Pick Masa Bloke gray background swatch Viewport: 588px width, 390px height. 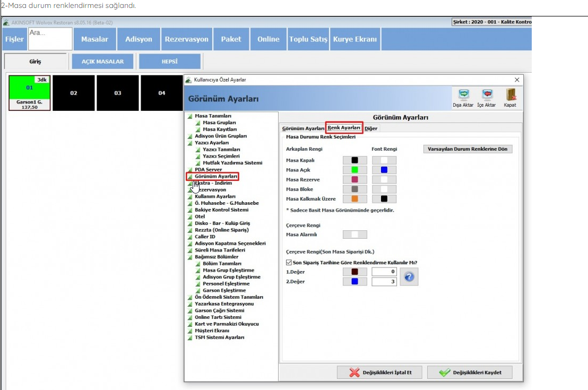tap(354, 189)
